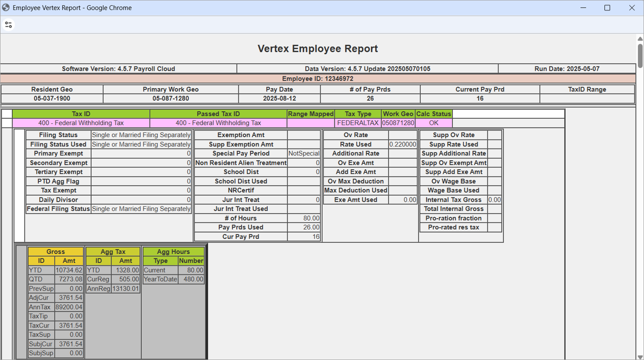Click the Filing Status value Single or Married
The width and height of the screenshot is (644, 360).
point(141,135)
